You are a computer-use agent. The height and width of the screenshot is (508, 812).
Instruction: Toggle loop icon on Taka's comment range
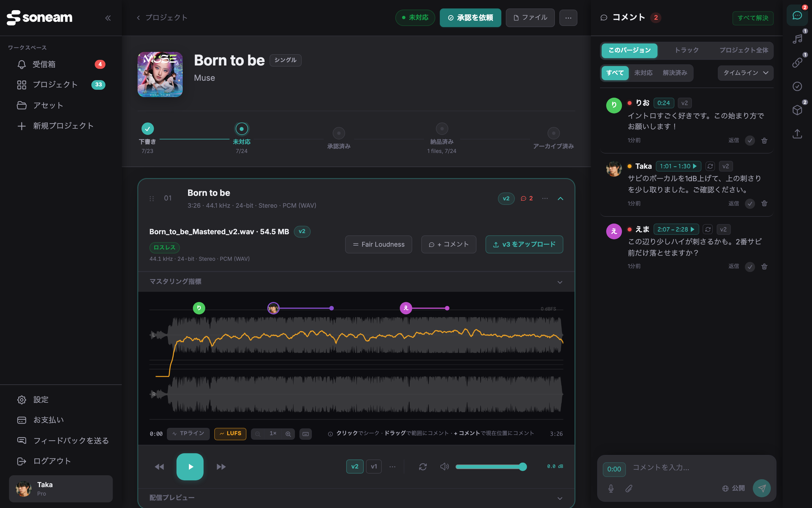click(x=710, y=166)
